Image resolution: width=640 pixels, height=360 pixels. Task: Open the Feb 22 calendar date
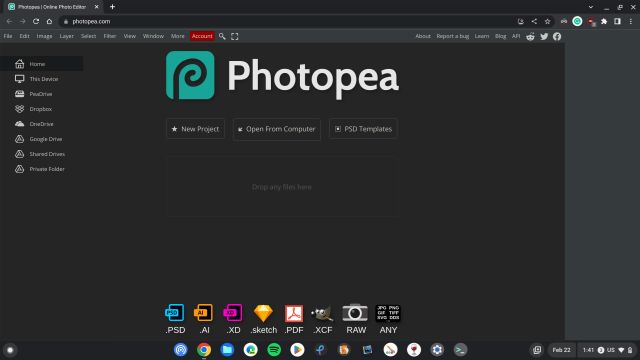561,350
